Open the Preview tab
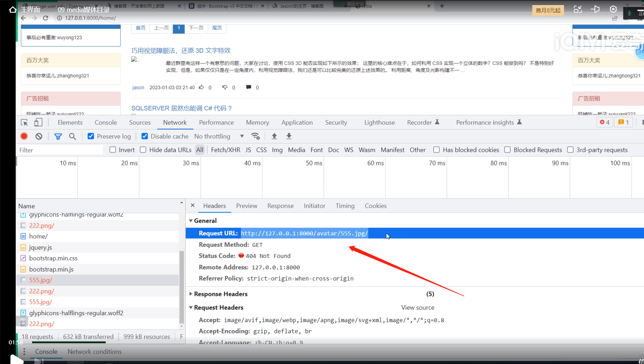644x364 pixels. 247,206
